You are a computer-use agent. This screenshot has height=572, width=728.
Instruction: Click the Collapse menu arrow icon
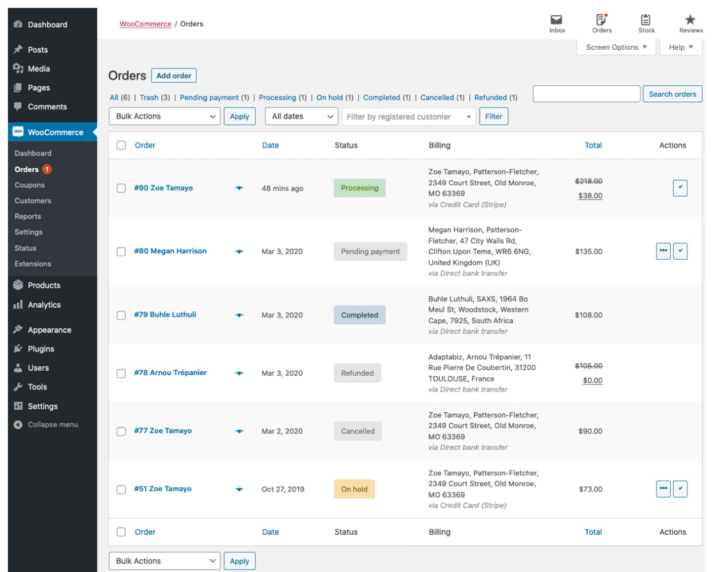coord(18,425)
